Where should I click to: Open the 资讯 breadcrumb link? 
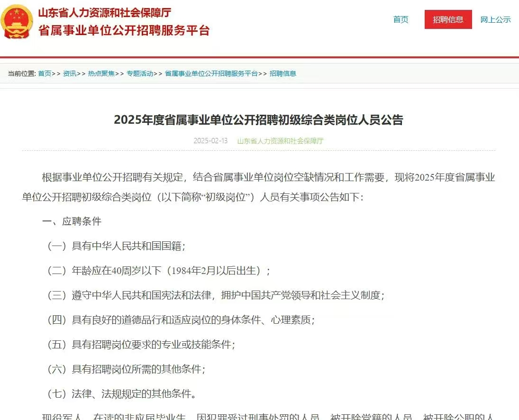[x=68, y=73]
